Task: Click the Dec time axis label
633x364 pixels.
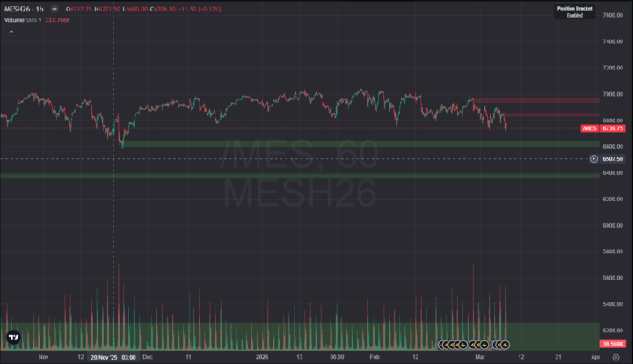Action: (148, 357)
